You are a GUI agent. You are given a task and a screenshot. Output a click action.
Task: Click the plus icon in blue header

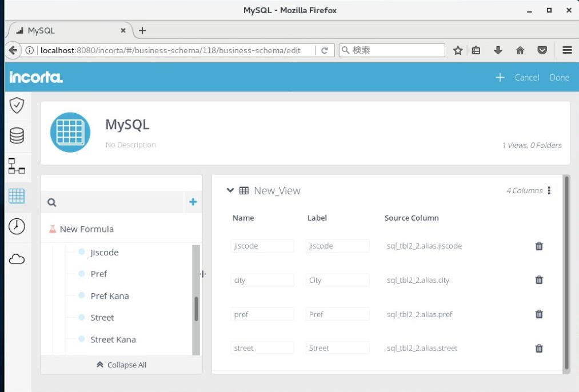500,77
